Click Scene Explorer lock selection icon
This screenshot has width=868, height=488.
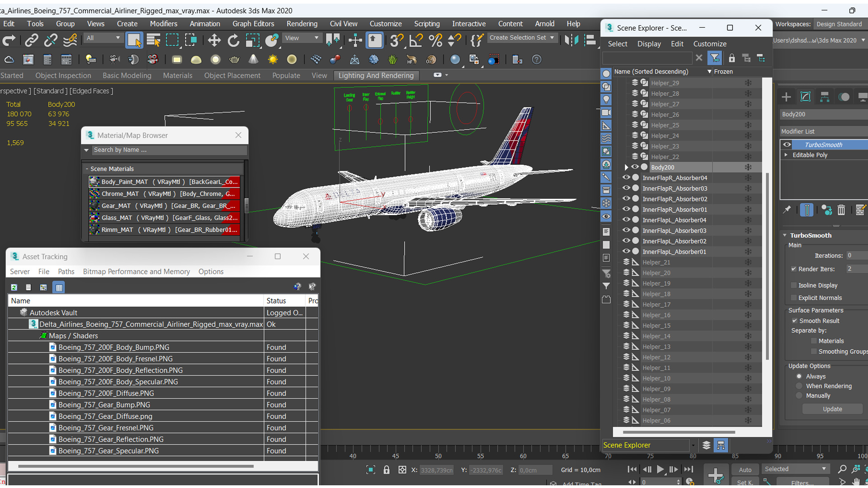(x=731, y=58)
